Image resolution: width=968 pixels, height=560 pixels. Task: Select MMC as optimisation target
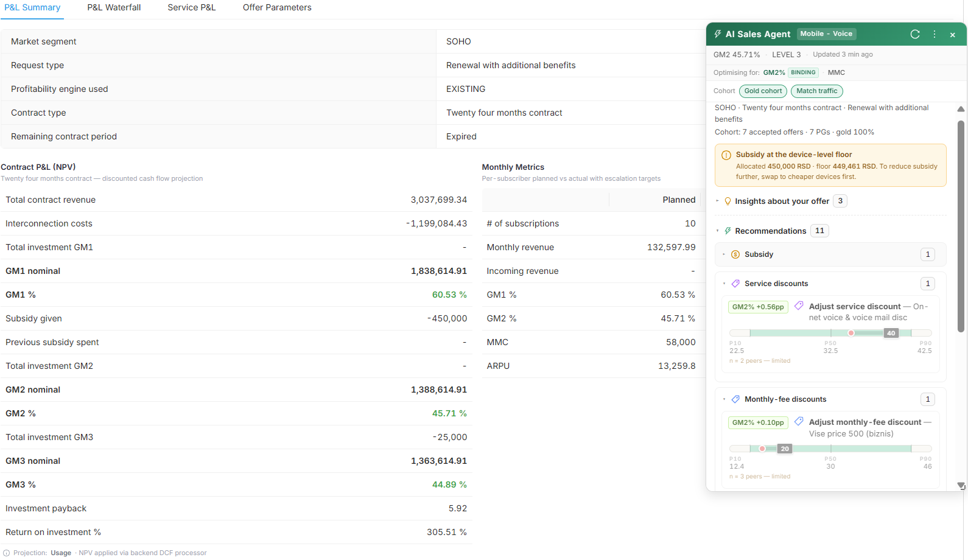[x=836, y=72]
